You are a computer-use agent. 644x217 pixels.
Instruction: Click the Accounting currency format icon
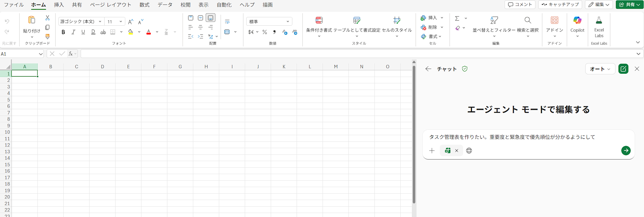(x=251, y=32)
